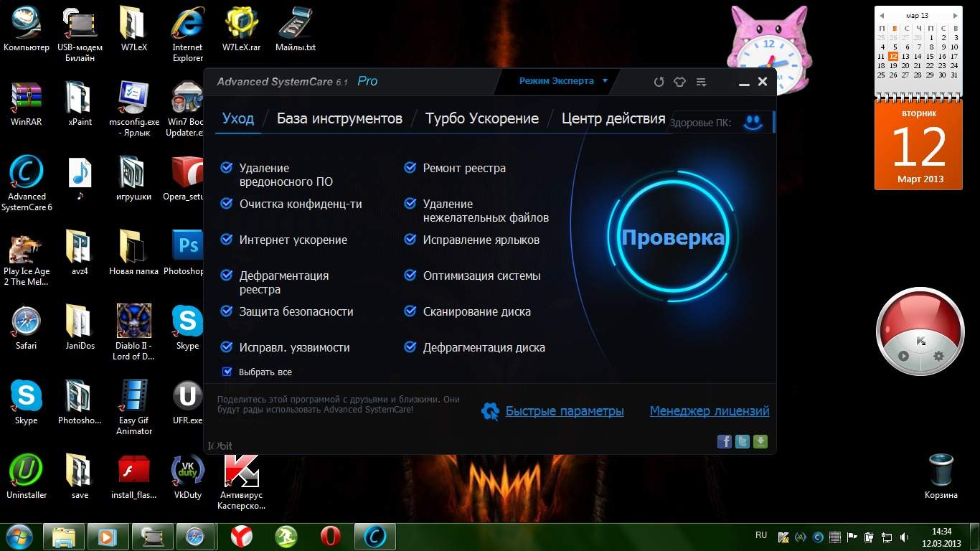Image resolution: width=980 pixels, height=551 pixels.
Task: Click the Advanced SystemCare taskbar button
Action: point(375,537)
